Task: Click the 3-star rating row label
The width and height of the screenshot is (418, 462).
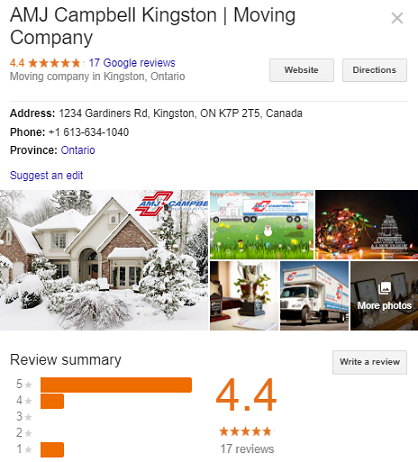Action: (x=24, y=417)
